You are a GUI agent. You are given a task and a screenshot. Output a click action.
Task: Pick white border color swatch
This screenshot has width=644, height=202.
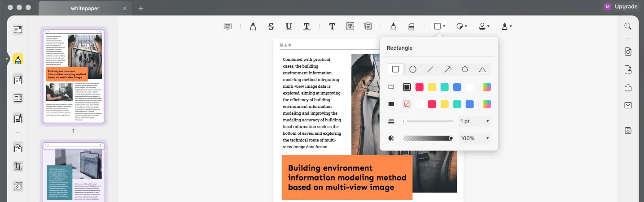point(470,87)
